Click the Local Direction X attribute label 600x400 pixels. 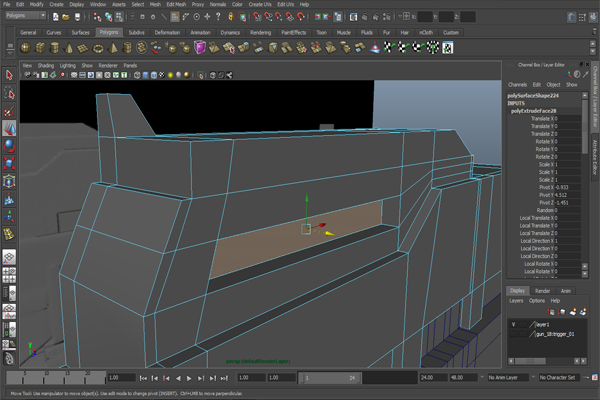pos(539,241)
